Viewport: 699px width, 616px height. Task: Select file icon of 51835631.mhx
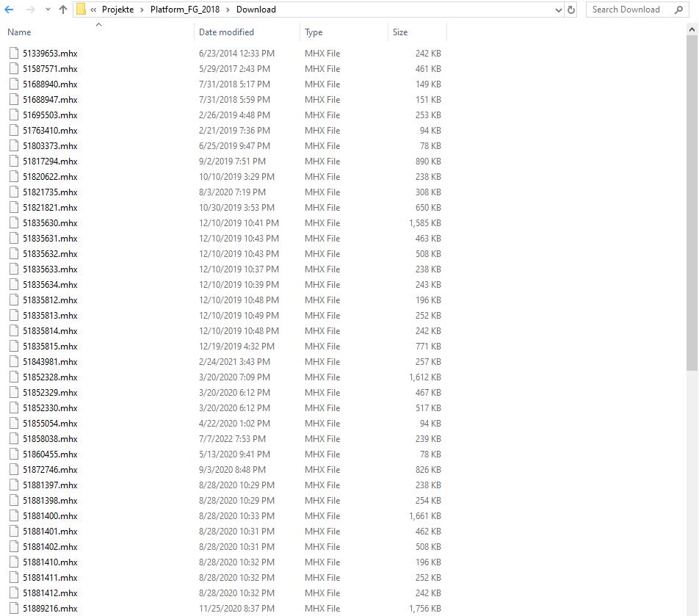click(14, 238)
